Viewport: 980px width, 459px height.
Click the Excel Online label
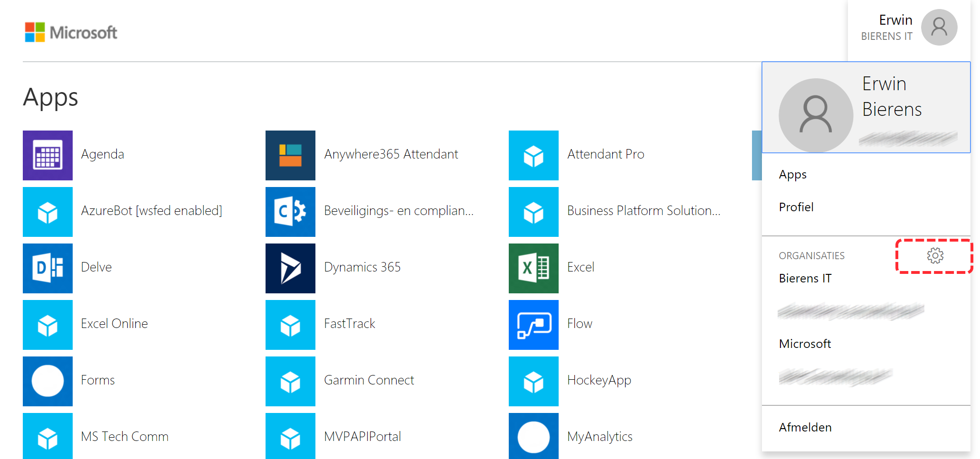114,324
